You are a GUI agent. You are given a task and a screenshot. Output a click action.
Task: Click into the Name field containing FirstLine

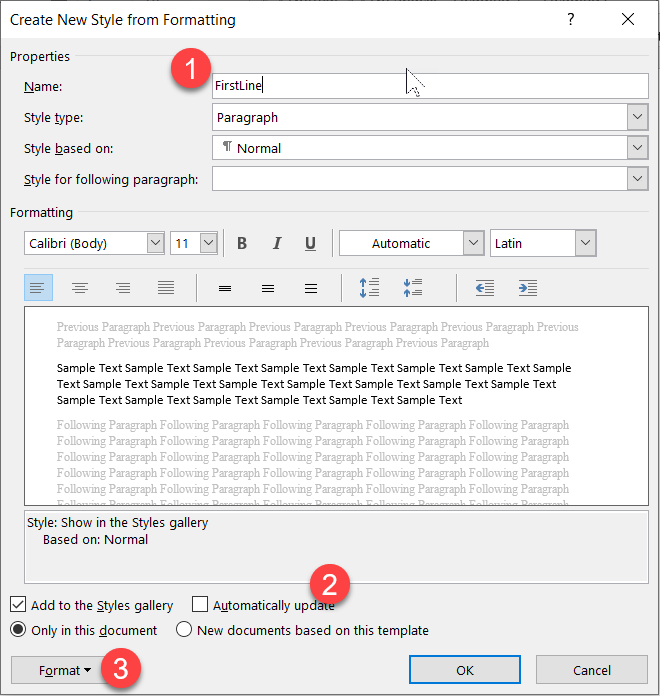430,86
